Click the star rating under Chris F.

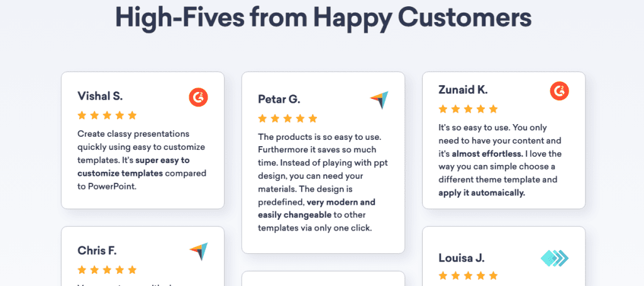pos(107,270)
